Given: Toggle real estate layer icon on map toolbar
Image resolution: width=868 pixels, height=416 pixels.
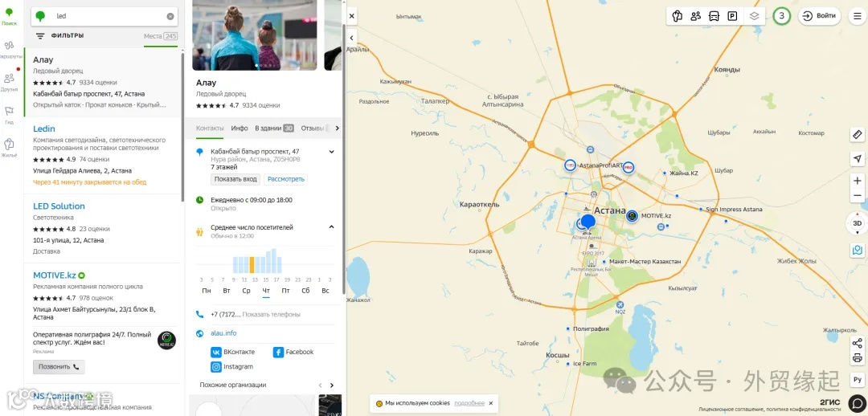Looking at the screenshot, I should pyautogui.click(x=677, y=16).
